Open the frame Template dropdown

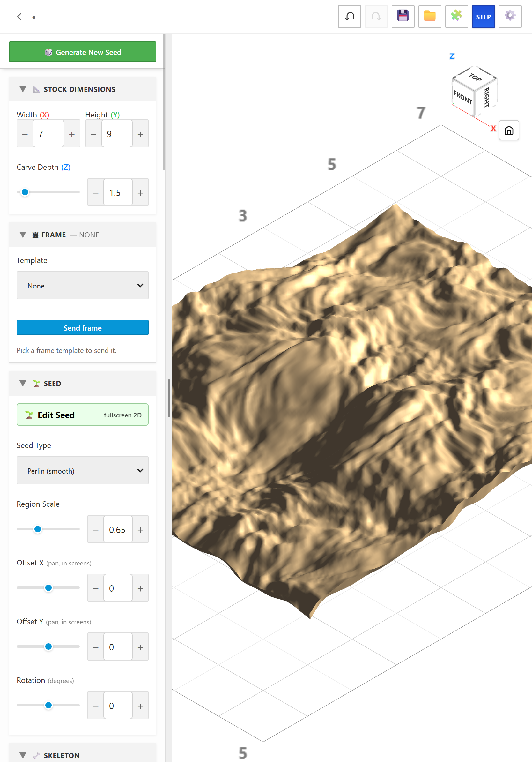(83, 286)
